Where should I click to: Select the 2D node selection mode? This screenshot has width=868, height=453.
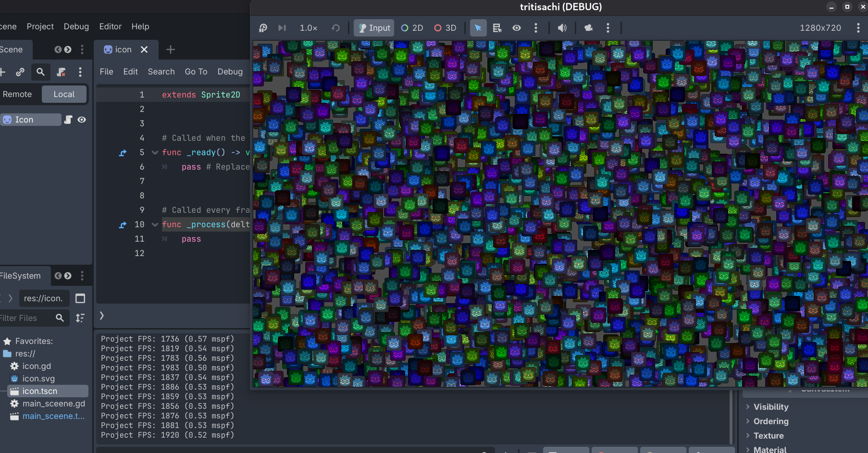412,28
